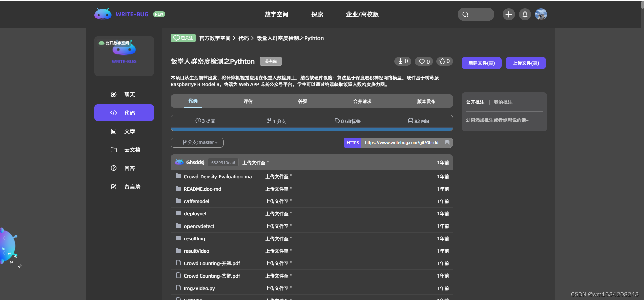Select the 公开批注 tab

click(x=475, y=102)
